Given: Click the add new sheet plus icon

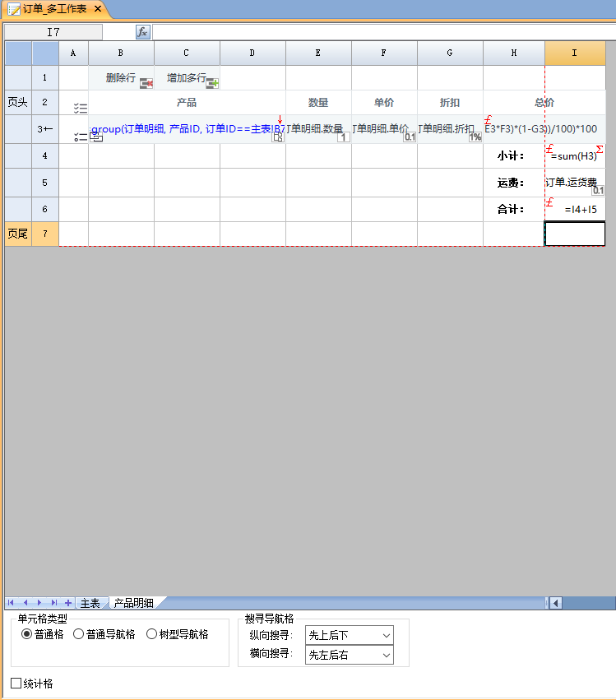Looking at the screenshot, I should (x=68, y=603).
